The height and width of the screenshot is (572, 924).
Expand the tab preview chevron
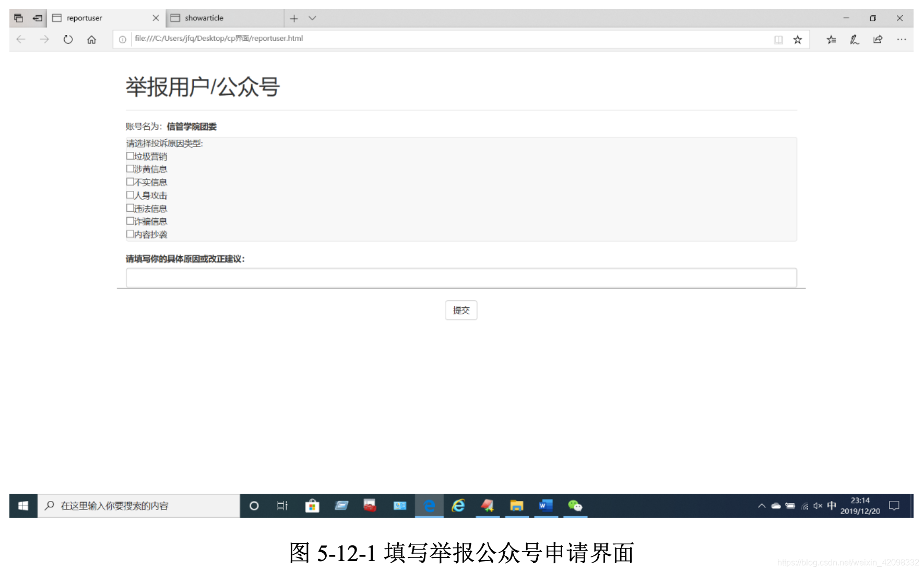coord(312,18)
